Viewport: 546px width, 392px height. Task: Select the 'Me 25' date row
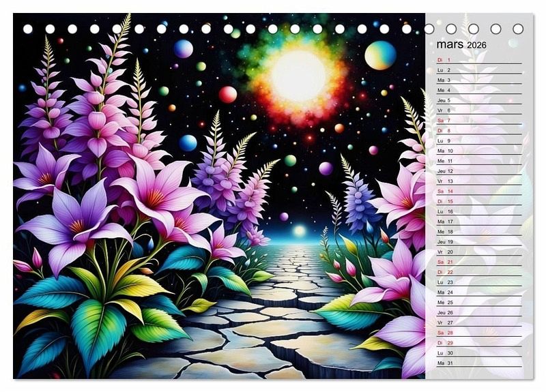pos(480,302)
